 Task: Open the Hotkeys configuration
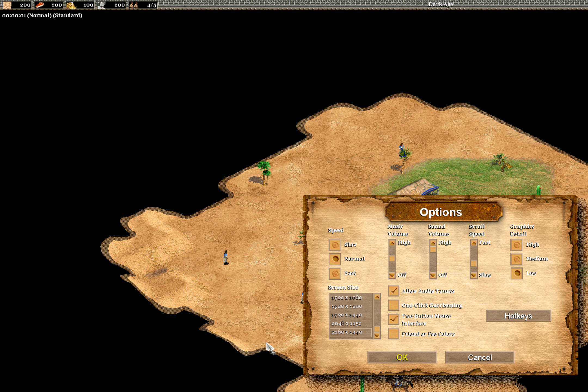coord(518,316)
